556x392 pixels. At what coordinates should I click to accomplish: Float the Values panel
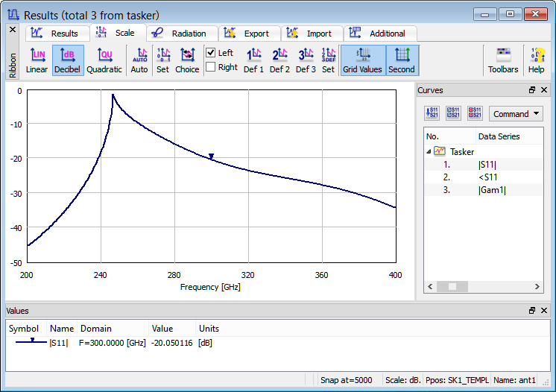coord(532,310)
